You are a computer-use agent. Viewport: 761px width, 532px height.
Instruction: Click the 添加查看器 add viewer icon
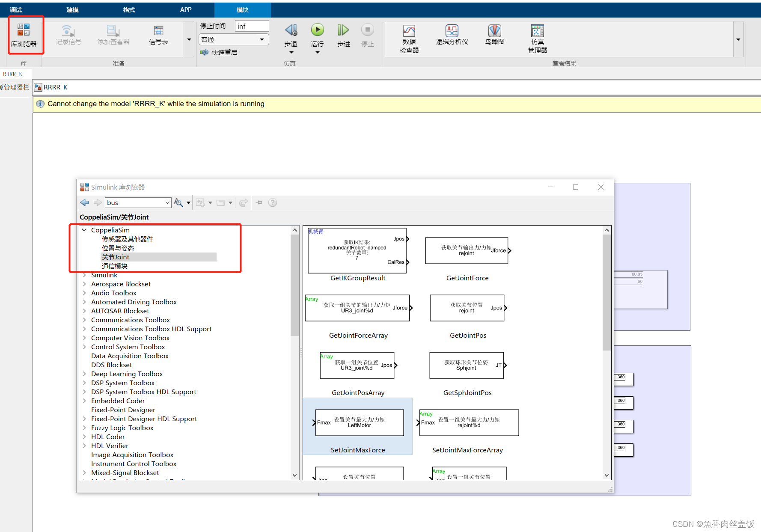[113, 30]
